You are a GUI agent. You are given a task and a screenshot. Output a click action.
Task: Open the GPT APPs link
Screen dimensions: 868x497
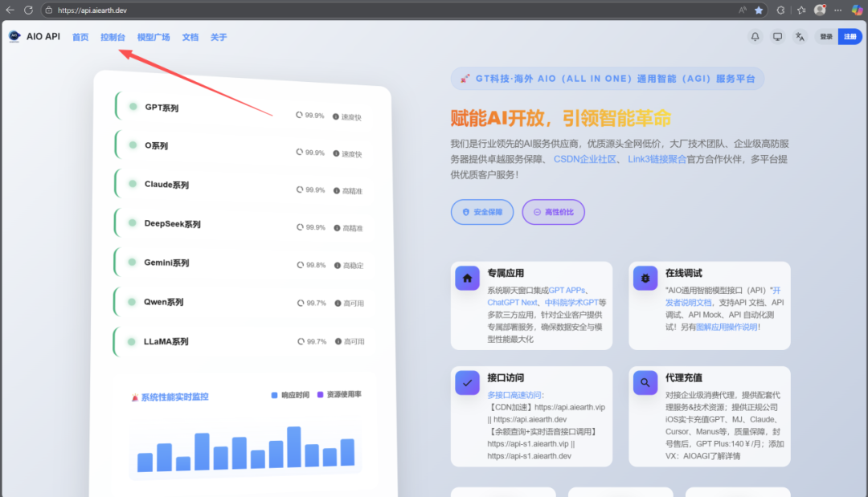(x=567, y=290)
